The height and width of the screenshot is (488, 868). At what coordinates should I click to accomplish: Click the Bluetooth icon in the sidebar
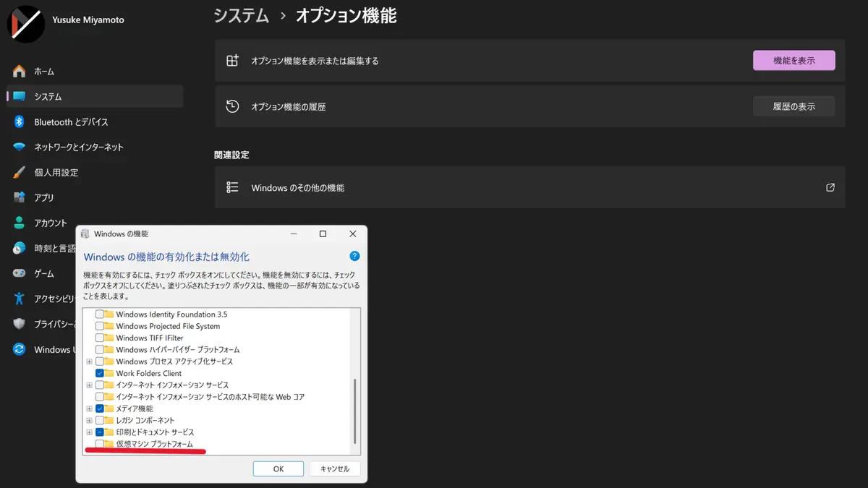click(x=20, y=122)
